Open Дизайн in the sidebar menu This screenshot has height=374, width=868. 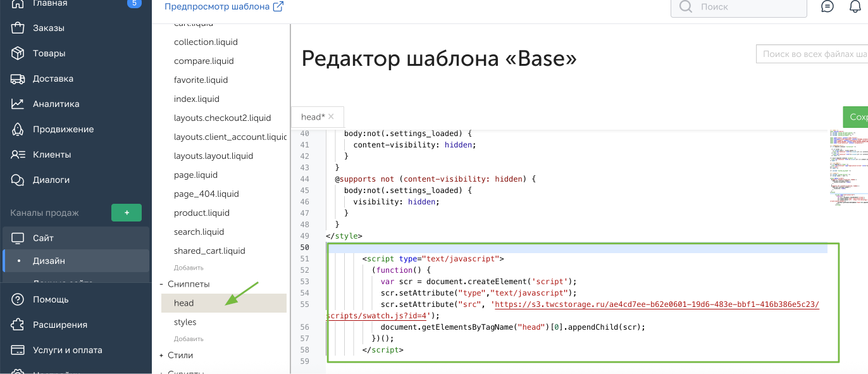click(x=49, y=261)
